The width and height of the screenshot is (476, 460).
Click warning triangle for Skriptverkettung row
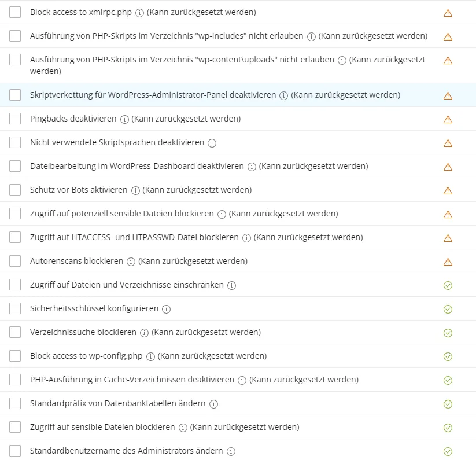(x=448, y=95)
